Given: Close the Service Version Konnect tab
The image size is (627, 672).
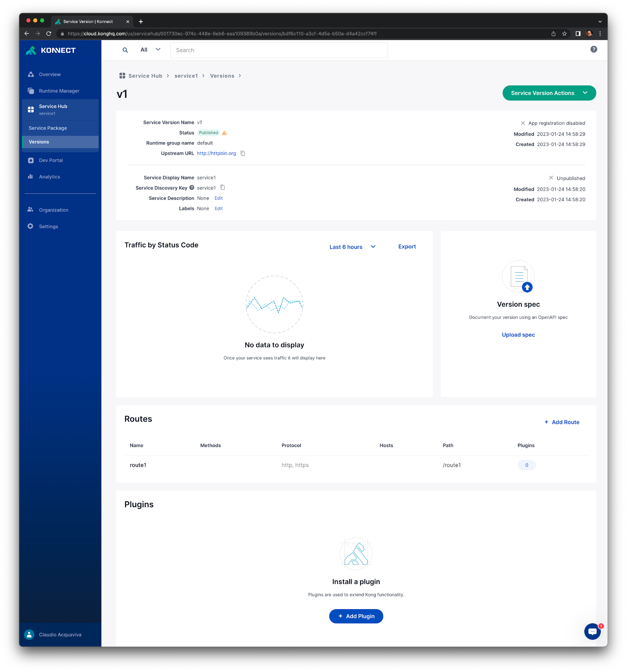Looking at the screenshot, I should click(x=128, y=22).
